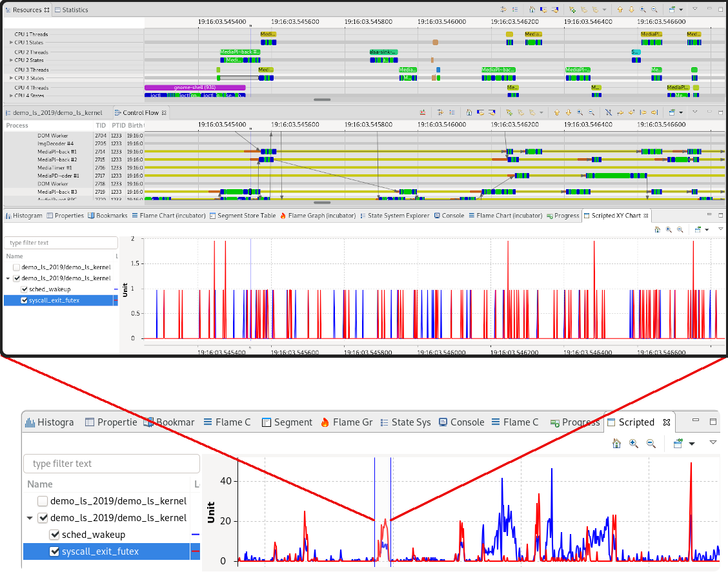Viewport: 728px width, 576px height.
Task: Click Hide Arrows icon in Control Flow toolbar
Action: (608, 112)
